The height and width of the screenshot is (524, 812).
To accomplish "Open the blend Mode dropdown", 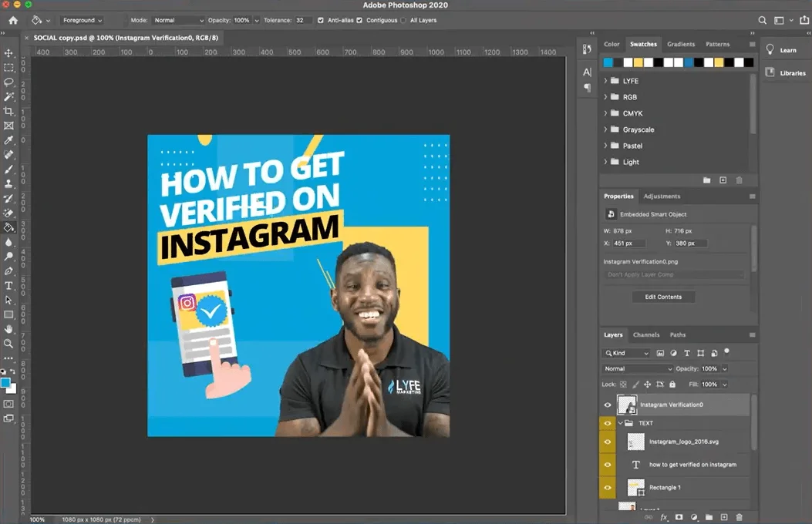I will point(636,368).
